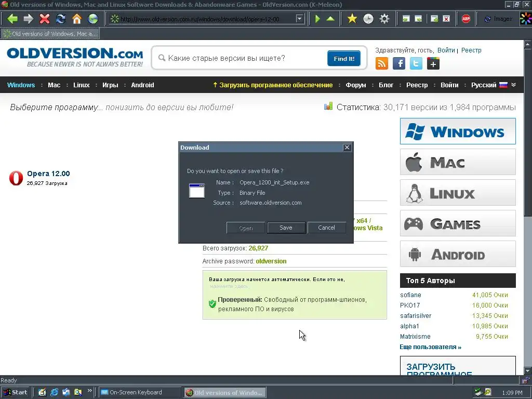This screenshot has height=399, width=532.
Task: Click the colorful K-Meleon throbber icon
Action: pyautogui.click(x=526, y=19)
